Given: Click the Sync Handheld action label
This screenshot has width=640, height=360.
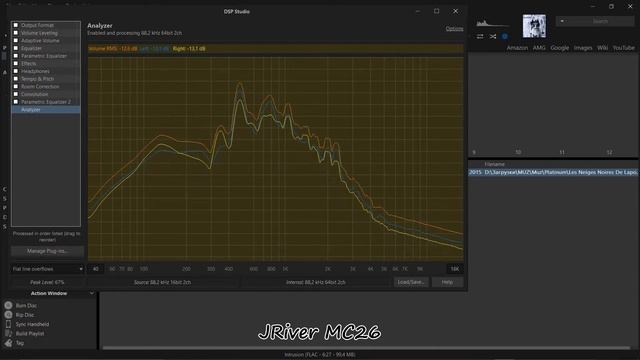Looking at the screenshot, I should [32, 324].
